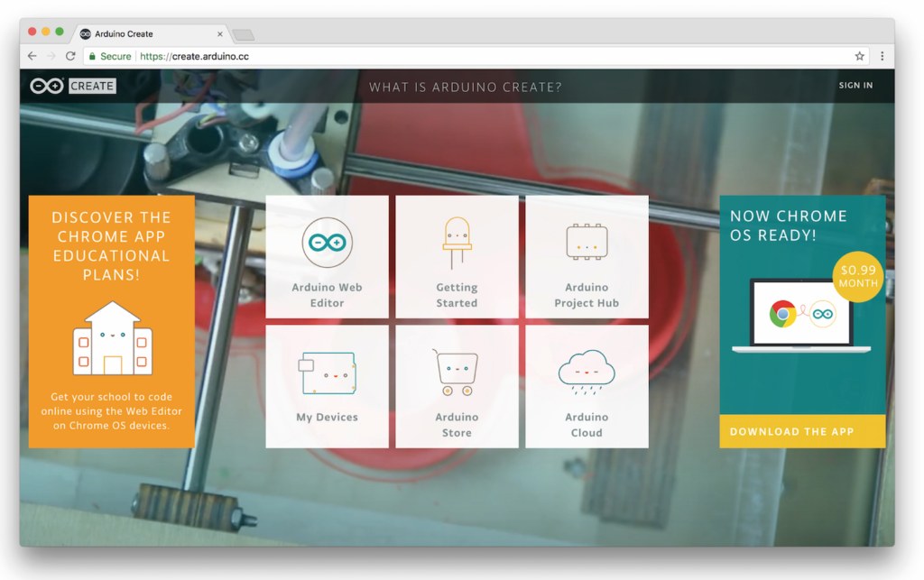Image resolution: width=924 pixels, height=580 pixels.
Task: Click the browser forward arrow
Action: click(x=51, y=56)
